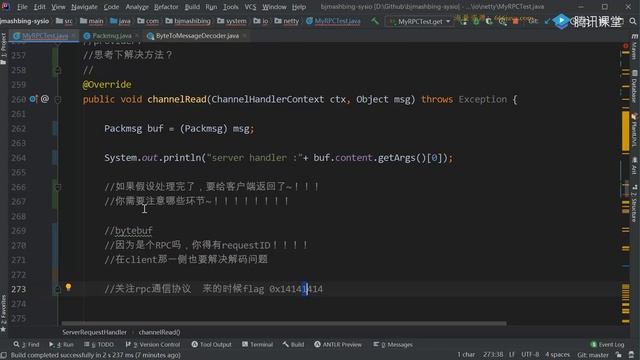The image size is (640, 360).
Task: Click io package in breadcrumb
Action: tap(261, 21)
